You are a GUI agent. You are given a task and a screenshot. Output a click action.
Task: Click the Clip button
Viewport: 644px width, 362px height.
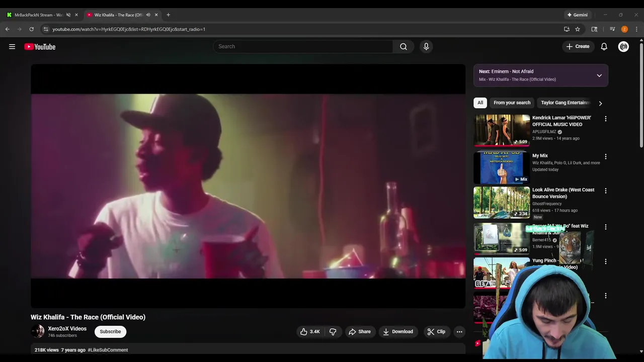pyautogui.click(x=436, y=332)
